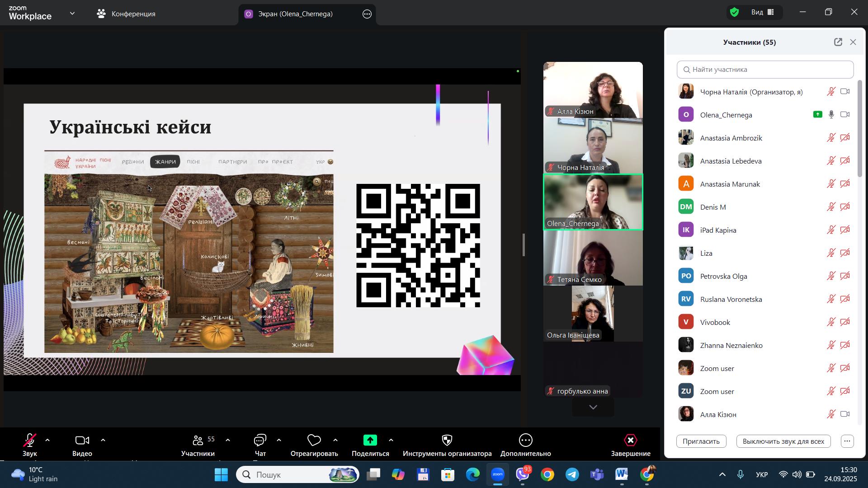
Task: Open the Chat panel icon
Action: [x=260, y=441]
